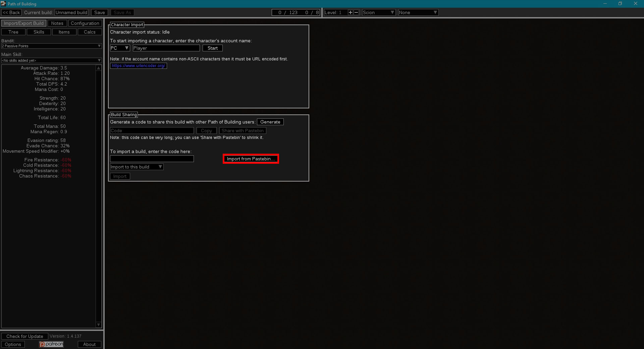Click the Total DPS 4.2 stat
The width and height of the screenshot is (644, 349).
tap(52, 84)
